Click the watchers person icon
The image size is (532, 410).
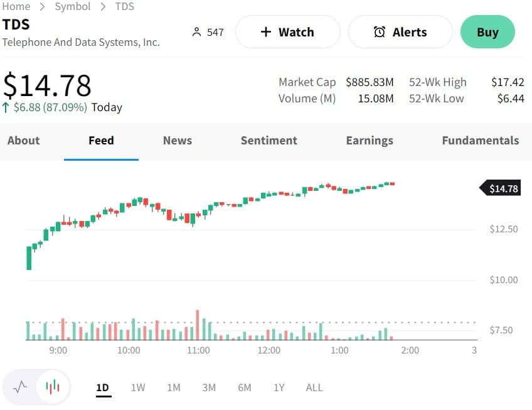point(197,32)
